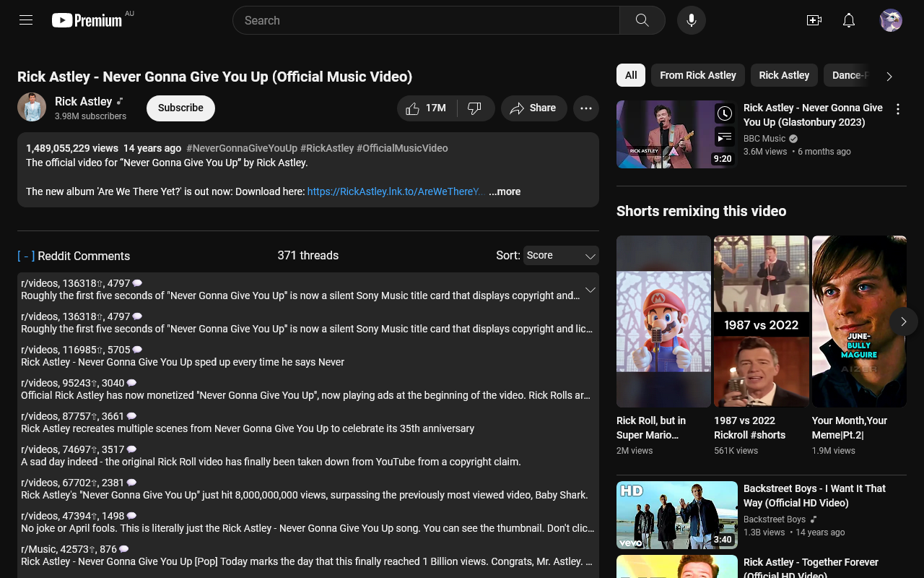Open 35th anniversary recreation thread
Viewport: 924px width, 578px height.
point(248,428)
